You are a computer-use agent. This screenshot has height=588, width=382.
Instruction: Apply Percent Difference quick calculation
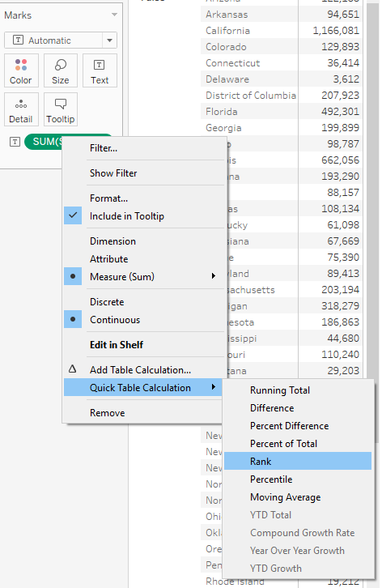(x=289, y=426)
